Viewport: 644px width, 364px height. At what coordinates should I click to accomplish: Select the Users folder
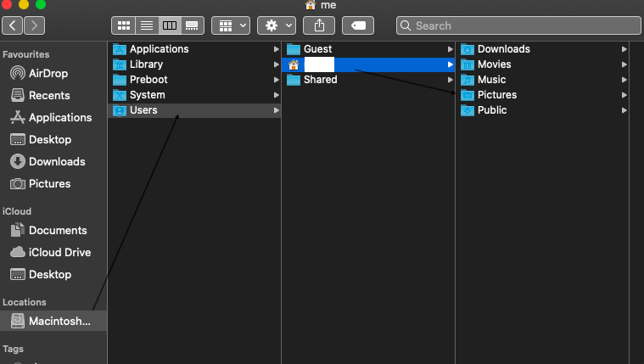(x=194, y=110)
